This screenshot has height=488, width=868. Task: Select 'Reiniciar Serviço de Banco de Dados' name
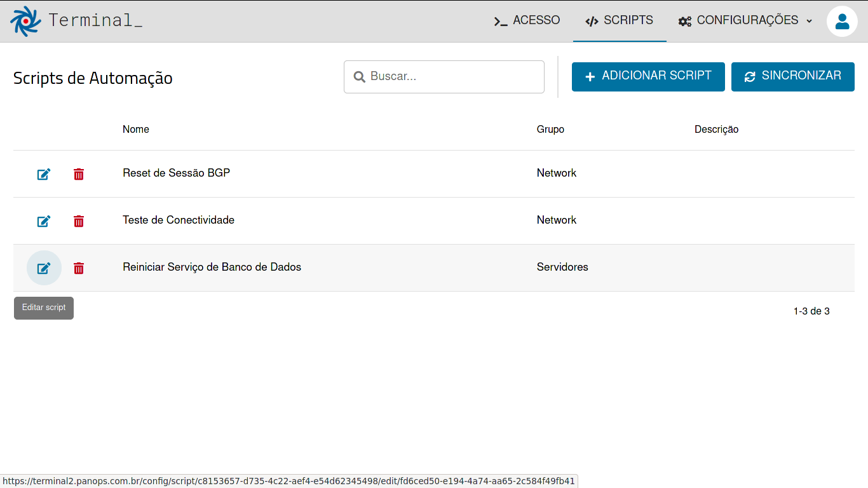[x=212, y=267]
